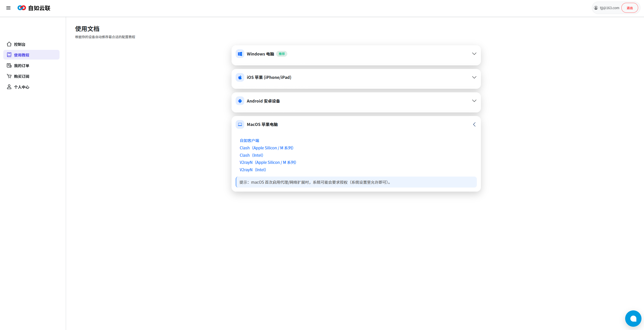644x330 pixels.
Task: Click the MacOS laptop icon
Action: (x=240, y=124)
